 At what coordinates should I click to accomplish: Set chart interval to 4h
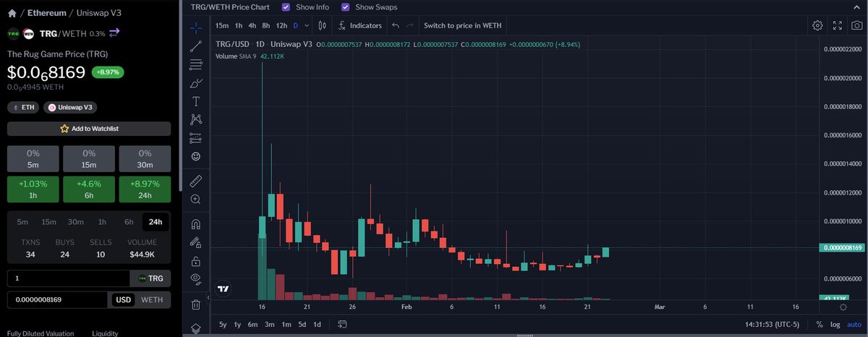click(252, 25)
